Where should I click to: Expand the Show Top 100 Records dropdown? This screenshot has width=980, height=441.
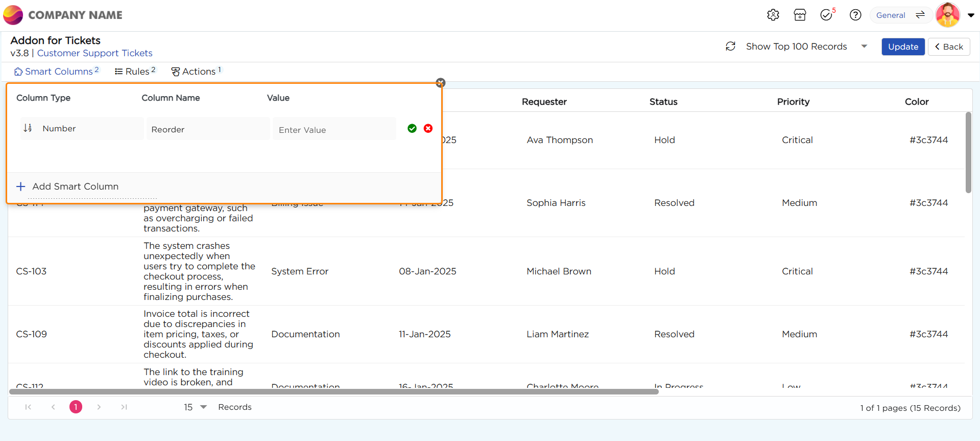pos(864,47)
